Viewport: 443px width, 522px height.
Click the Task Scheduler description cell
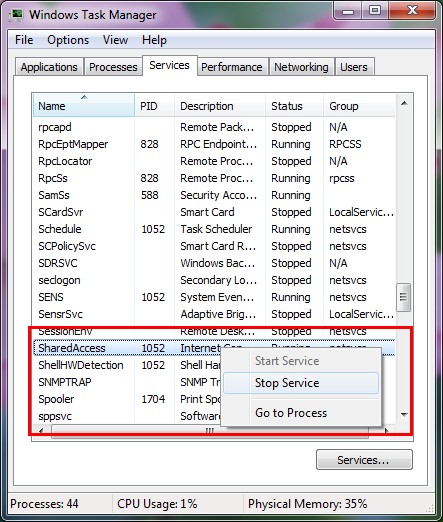click(x=216, y=229)
